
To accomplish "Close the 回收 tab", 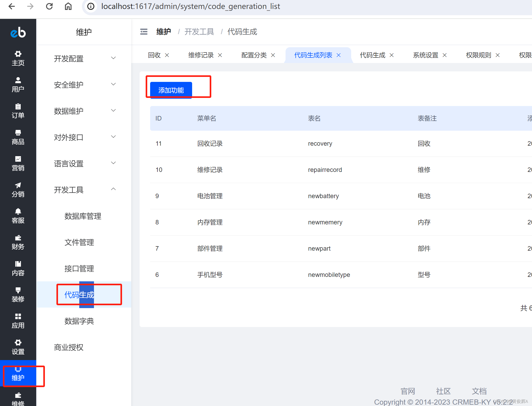I will coord(167,55).
